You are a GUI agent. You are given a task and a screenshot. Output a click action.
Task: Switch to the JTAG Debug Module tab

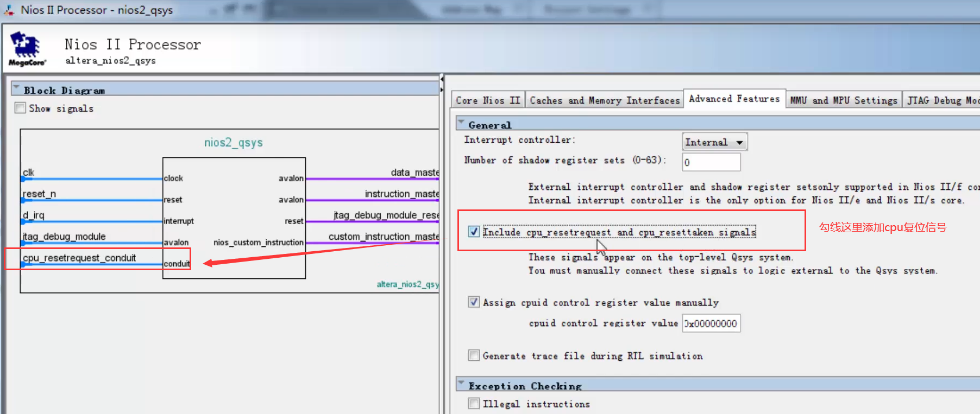941,100
